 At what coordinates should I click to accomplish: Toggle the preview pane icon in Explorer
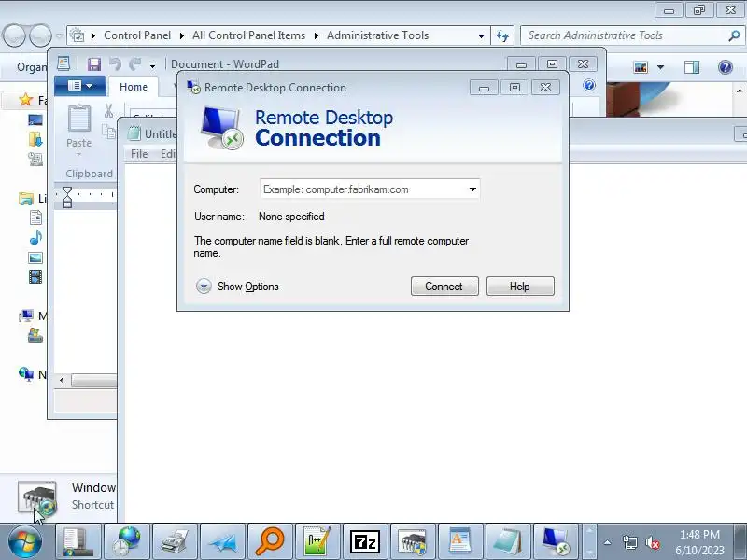[692, 67]
